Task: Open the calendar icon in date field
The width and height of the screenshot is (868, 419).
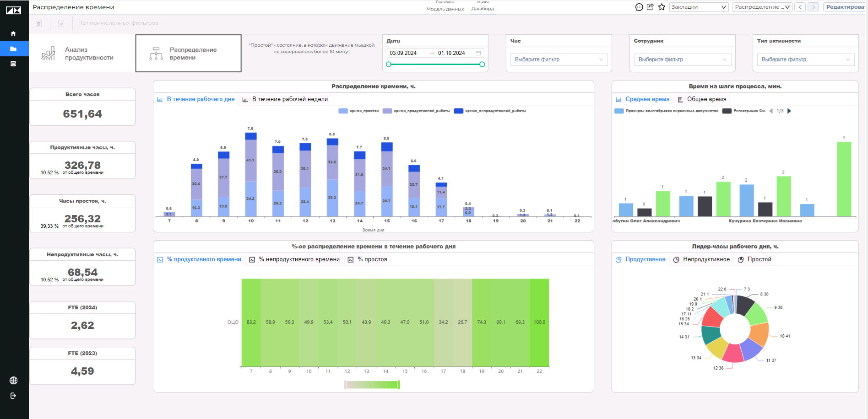Action: pyautogui.click(x=478, y=53)
